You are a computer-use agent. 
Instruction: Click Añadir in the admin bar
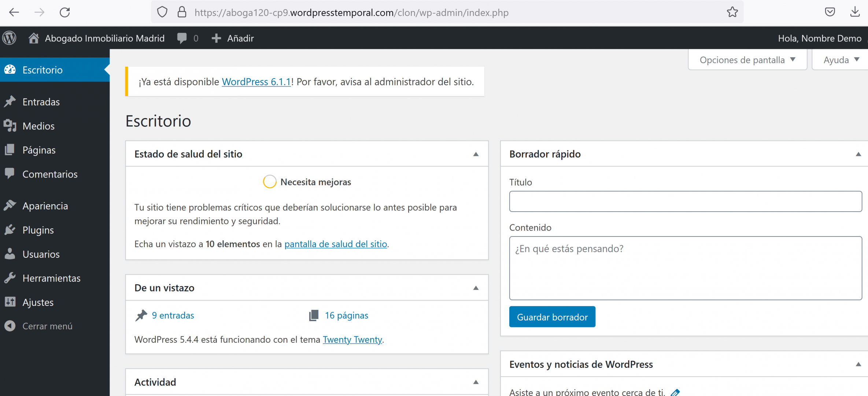[x=240, y=38]
